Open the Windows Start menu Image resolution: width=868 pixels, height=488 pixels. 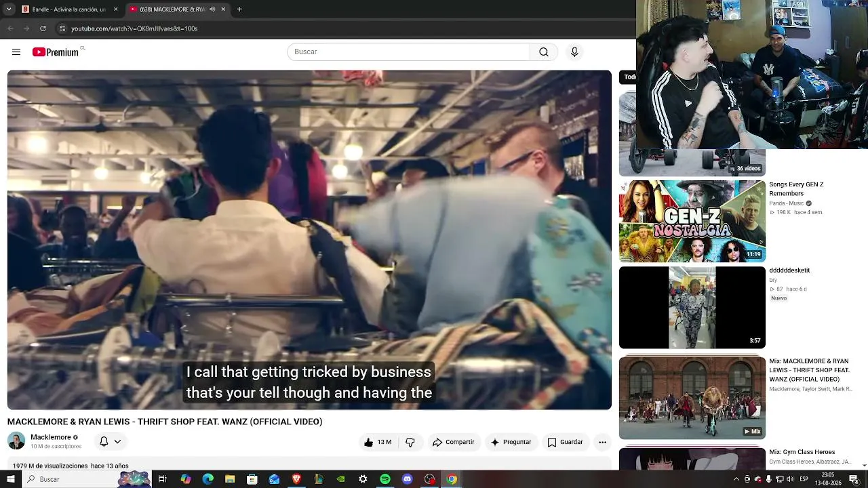[10, 479]
